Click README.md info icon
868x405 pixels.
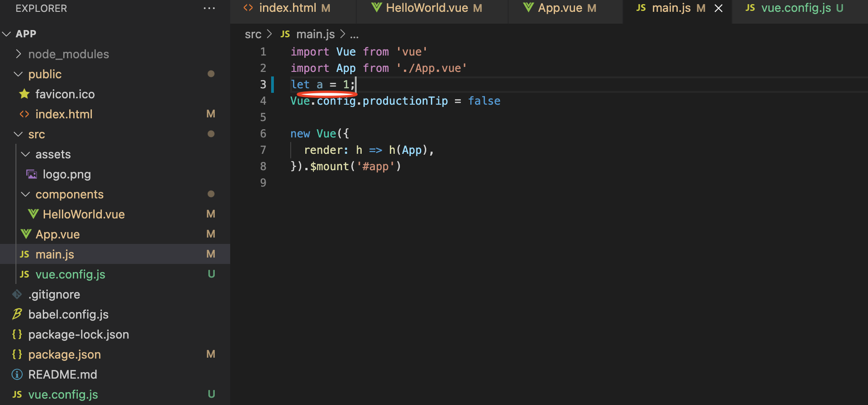pyautogui.click(x=17, y=375)
